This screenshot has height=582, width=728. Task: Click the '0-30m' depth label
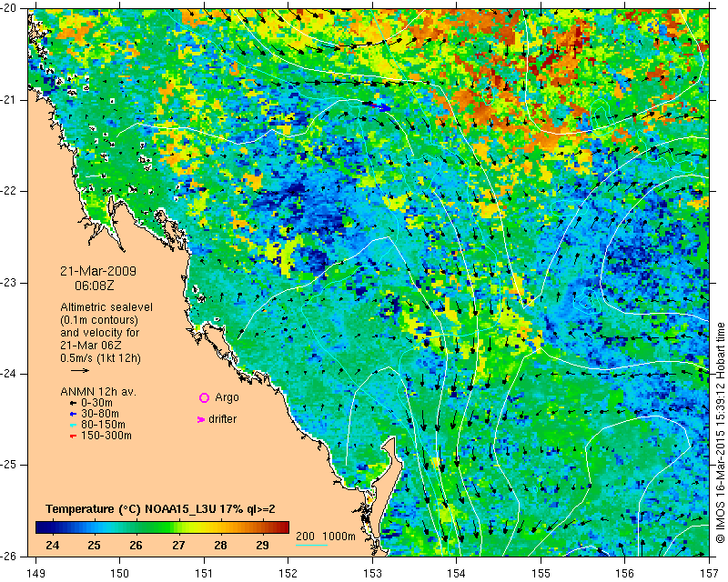tap(96, 403)
